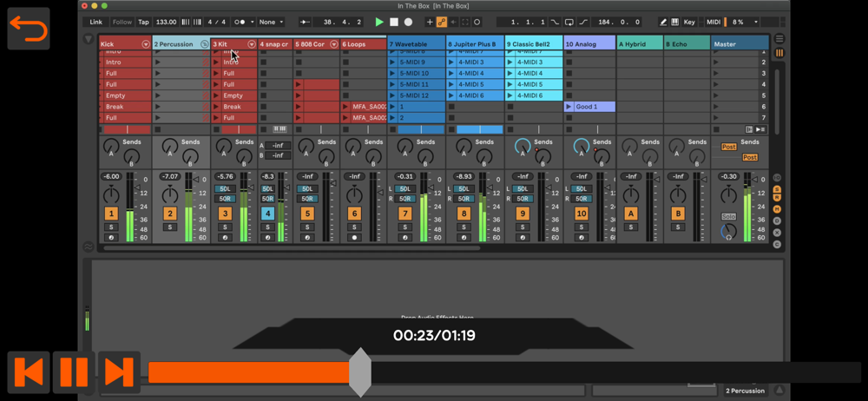Click the orange back arrow icon

[x=29, y=29]
